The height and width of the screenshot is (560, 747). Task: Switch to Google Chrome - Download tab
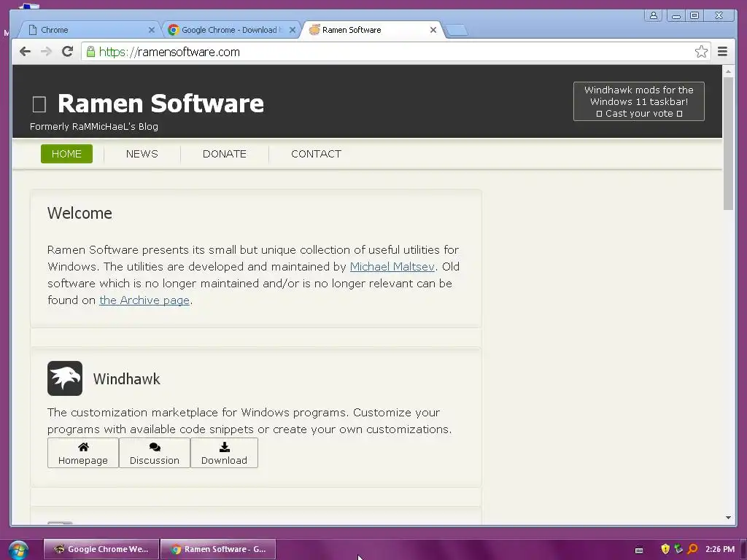pyautogui.click(x=231, y=30)
